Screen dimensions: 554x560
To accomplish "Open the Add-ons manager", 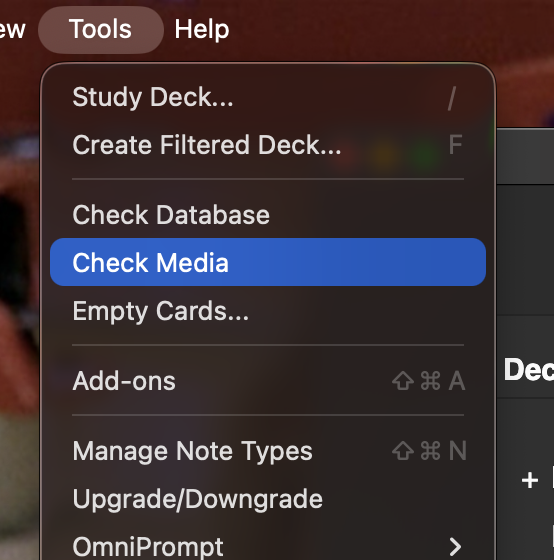I will pos(268,381).
